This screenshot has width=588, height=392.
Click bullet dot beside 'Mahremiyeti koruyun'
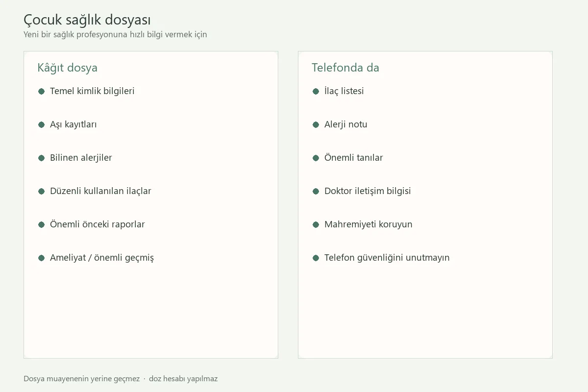tap(316, 224)
